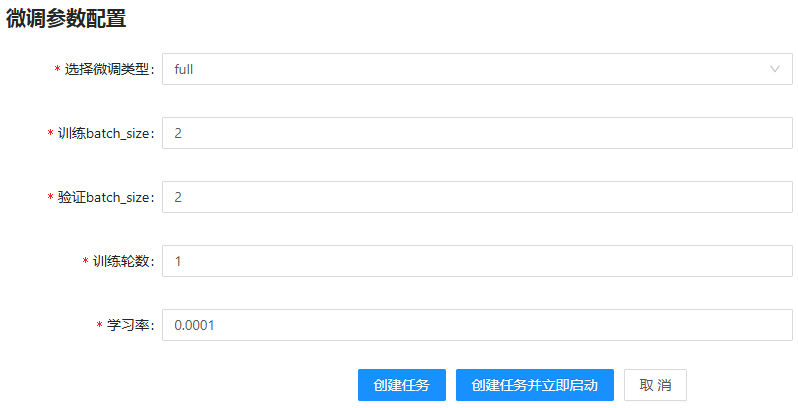Click the 微调参数配置 heading
Viewport: 798px width, 408px height.
coord(66,17)
